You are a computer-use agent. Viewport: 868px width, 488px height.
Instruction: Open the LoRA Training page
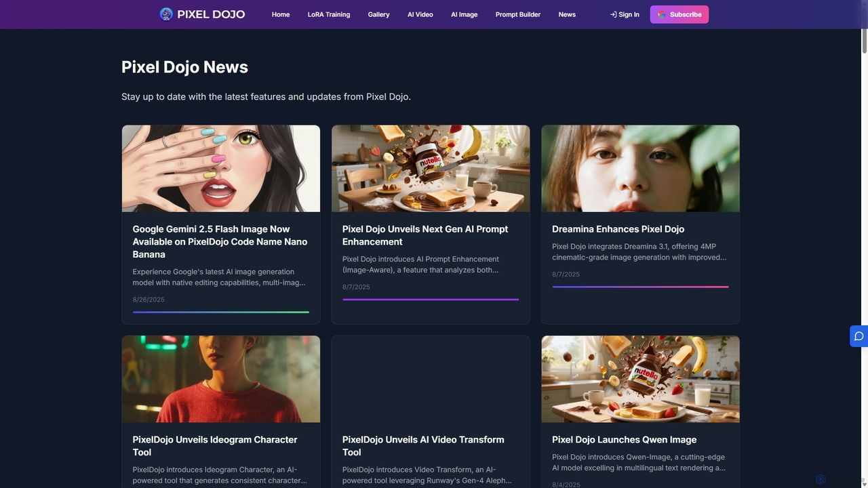329,14
